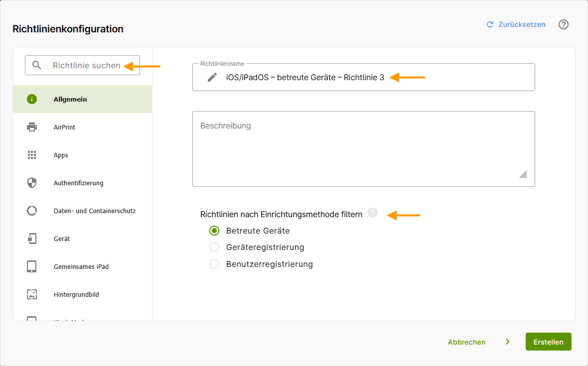
Task: Open the Daten- und Containerschutz section
Action: 83,211
